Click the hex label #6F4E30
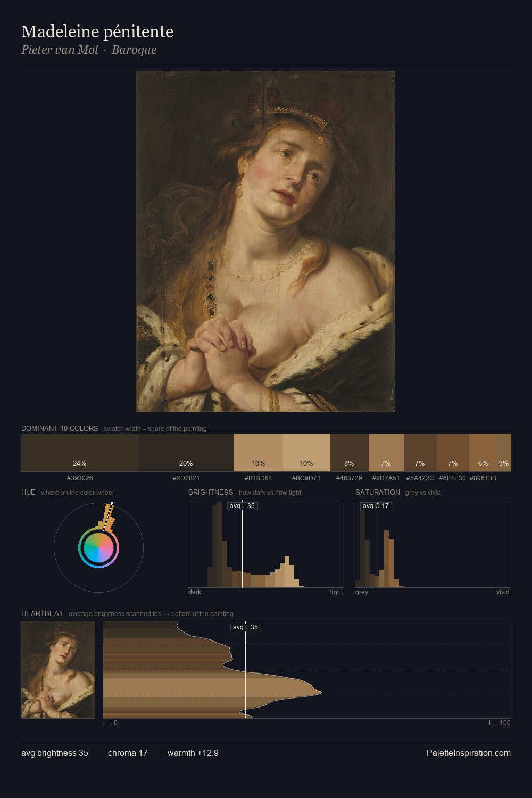The width and height of the screenshot is (532, 798). click(x=452, y=478)
